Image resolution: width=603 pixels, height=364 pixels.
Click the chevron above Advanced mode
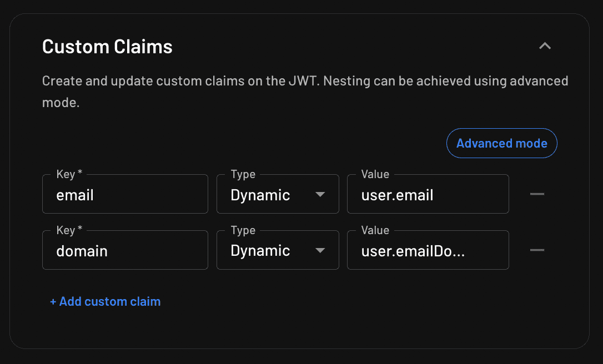tap(545, 46)
